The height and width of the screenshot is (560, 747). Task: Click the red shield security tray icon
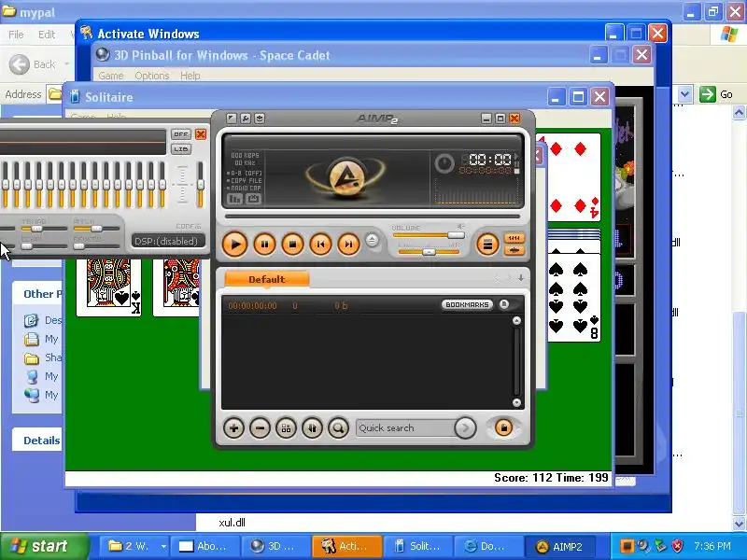click(x=677, y=546)
